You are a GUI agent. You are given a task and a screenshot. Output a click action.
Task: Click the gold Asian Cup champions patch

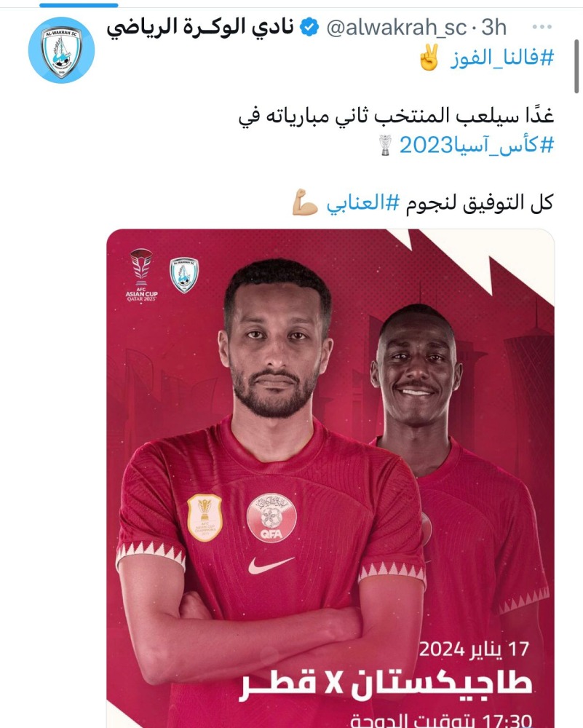[205, 518]
